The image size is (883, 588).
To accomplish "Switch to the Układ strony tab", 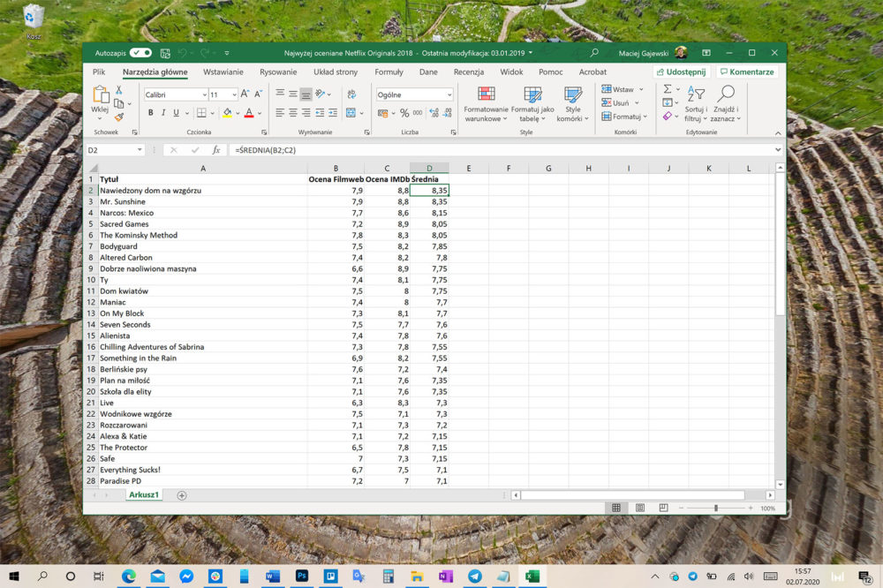I will pyautogui.click(x=336, y=72).
